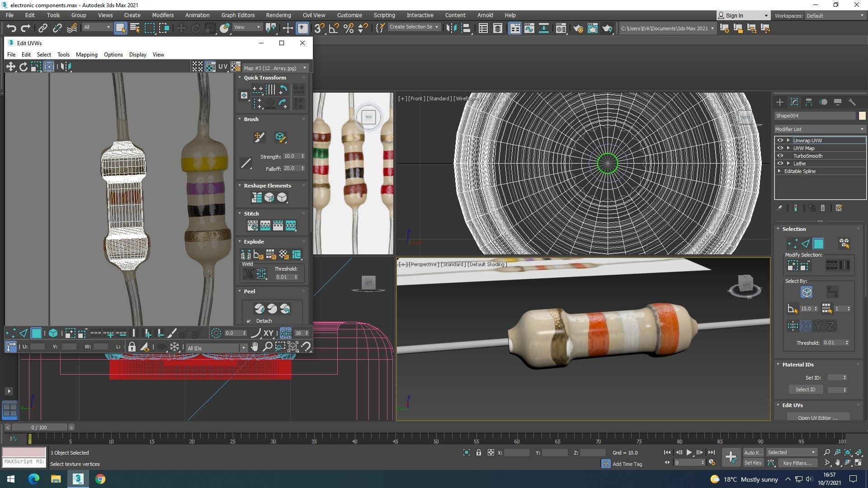Toggle visibility of the Lathe modifier
The image size is (868, 488).
780,164
